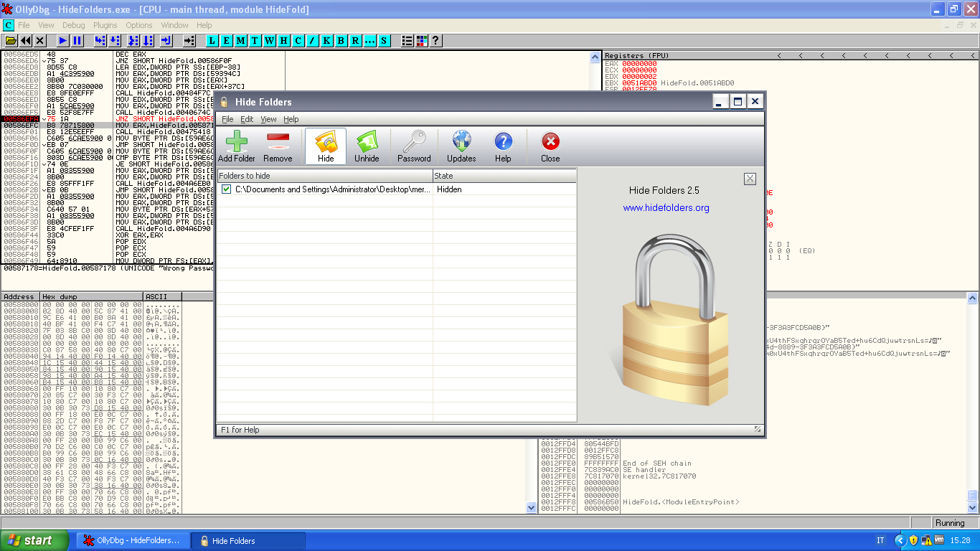Click the Windows start button
This screenshot has width=980, height=551.
click(34, 540)
